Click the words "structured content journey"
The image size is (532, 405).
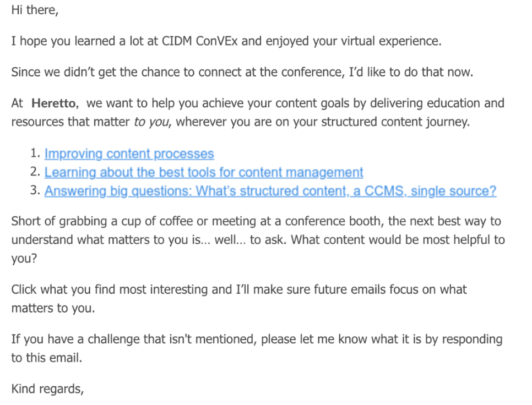(x=405, y=122)
